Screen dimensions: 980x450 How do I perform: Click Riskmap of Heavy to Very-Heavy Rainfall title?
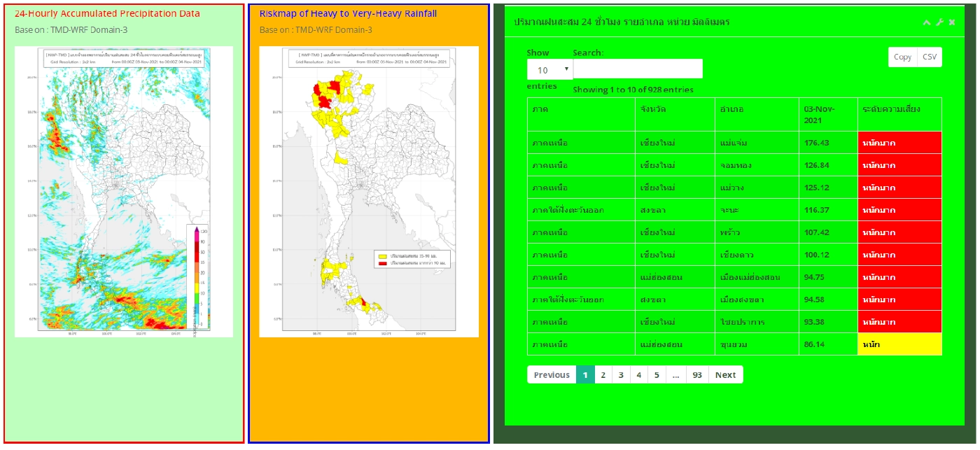tap(348, 14)
